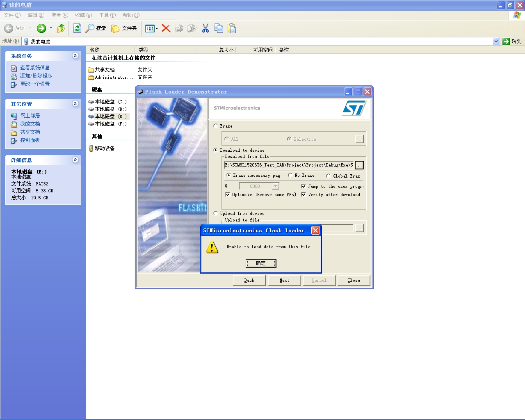Select Erase necessary pages radio option
The height and width of the screenshot is (420, 525).
coord(228,175)
